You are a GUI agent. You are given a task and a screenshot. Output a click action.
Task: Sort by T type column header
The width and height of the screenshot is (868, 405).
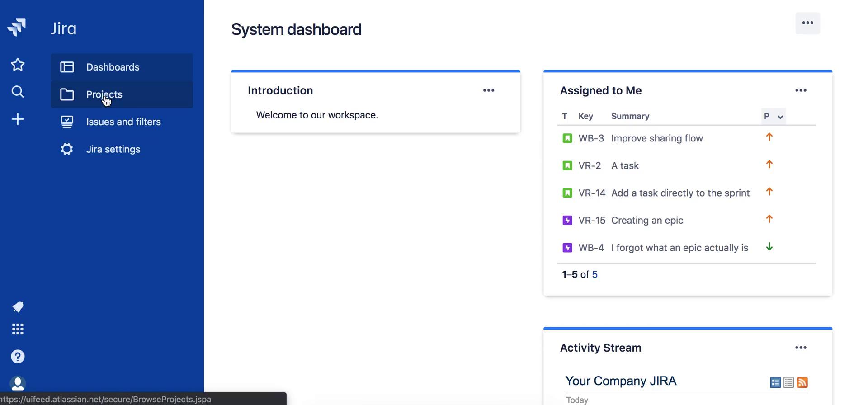(x=564, y=116)
